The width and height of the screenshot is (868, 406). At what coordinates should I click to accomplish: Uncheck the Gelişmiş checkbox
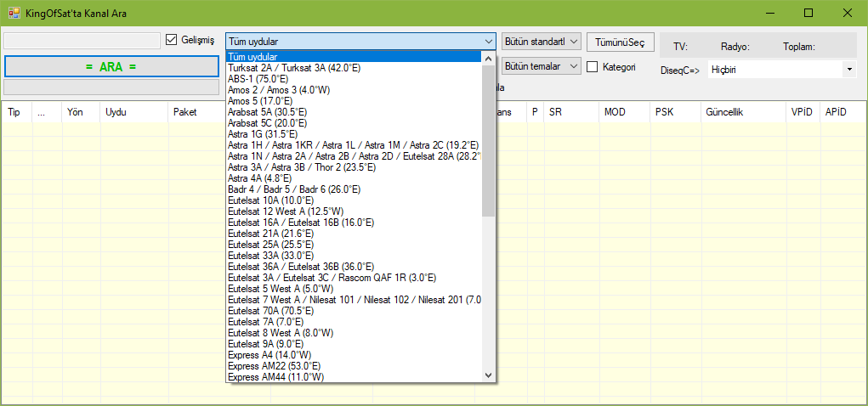click(x=172, y=40)
